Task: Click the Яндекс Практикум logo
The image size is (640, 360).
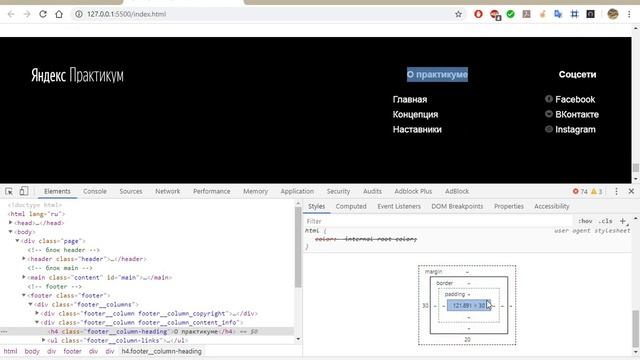Action: [77, 75]
